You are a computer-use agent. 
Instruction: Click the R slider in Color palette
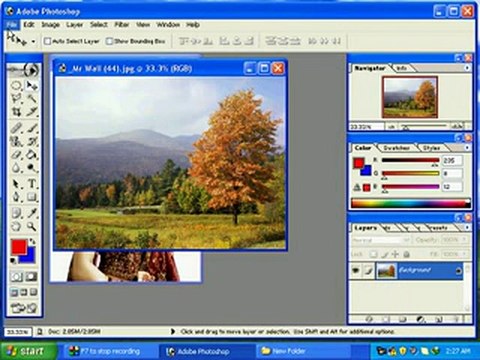coord(410,160)
